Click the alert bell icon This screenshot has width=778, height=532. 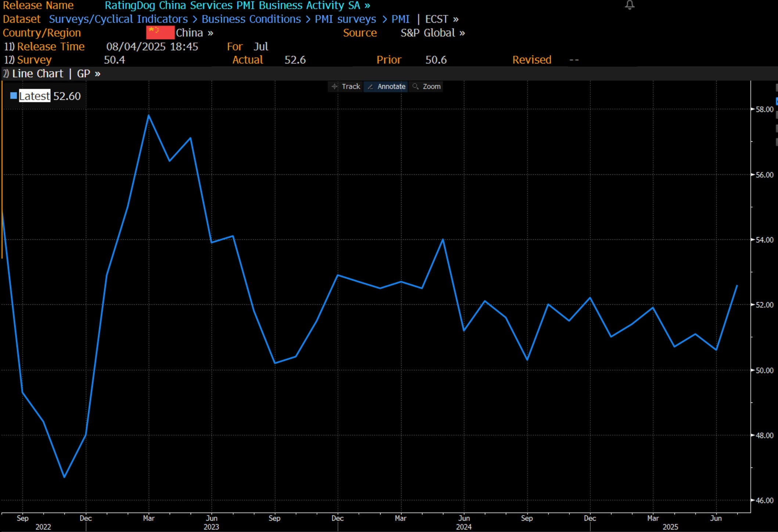coord(630,5)
